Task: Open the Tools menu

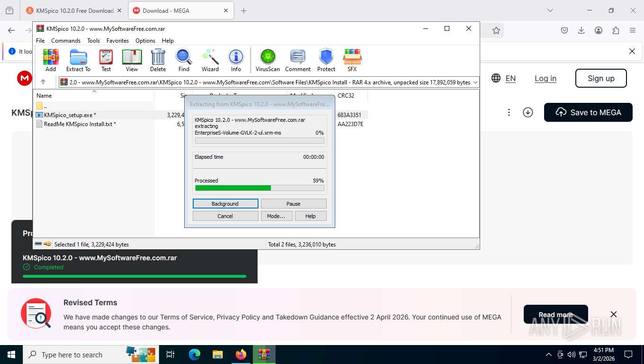Action: (93, 41)
